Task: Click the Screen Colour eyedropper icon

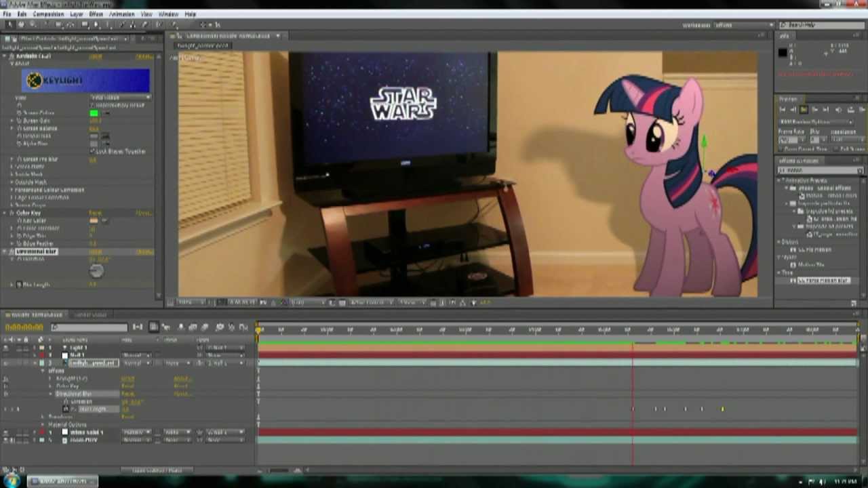Action: tap(106, 113)
